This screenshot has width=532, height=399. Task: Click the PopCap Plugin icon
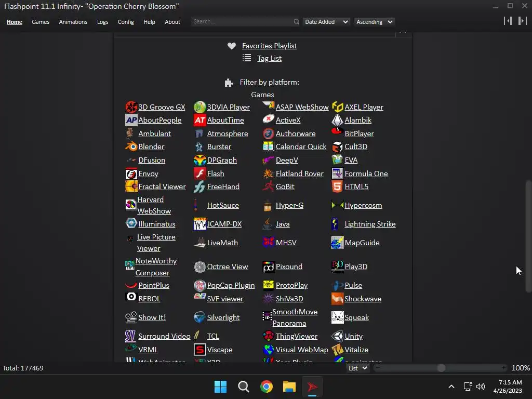(199, 285)
